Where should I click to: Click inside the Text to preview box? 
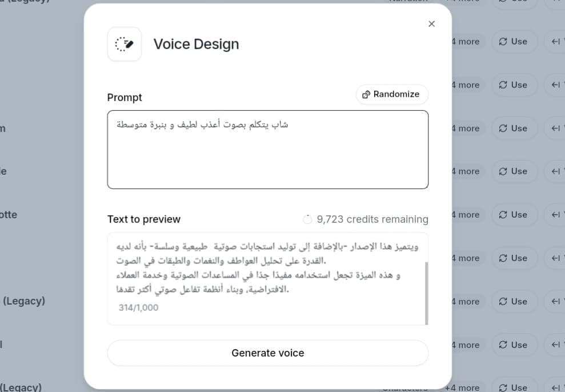[x=263, y=274]
